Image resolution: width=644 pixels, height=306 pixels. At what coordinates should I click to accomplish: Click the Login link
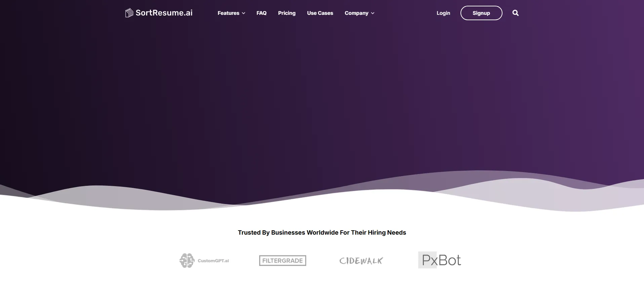[x=443, y=13]
